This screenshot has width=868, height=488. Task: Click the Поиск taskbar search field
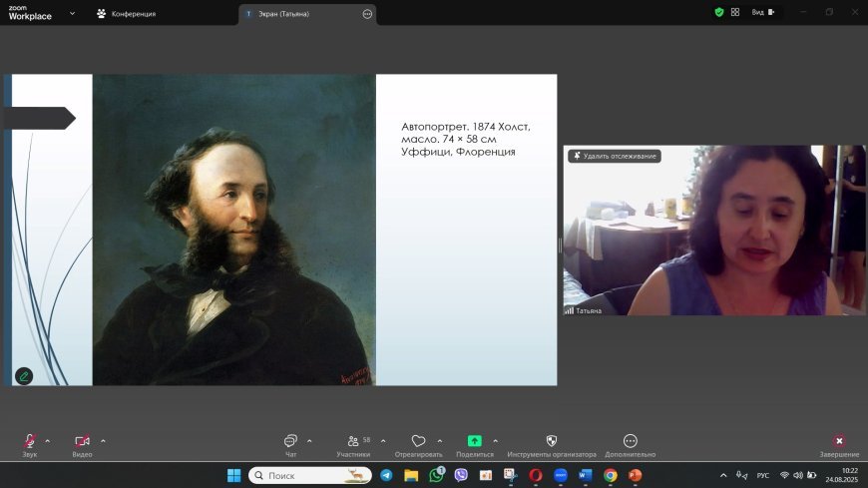click(310, 475)
